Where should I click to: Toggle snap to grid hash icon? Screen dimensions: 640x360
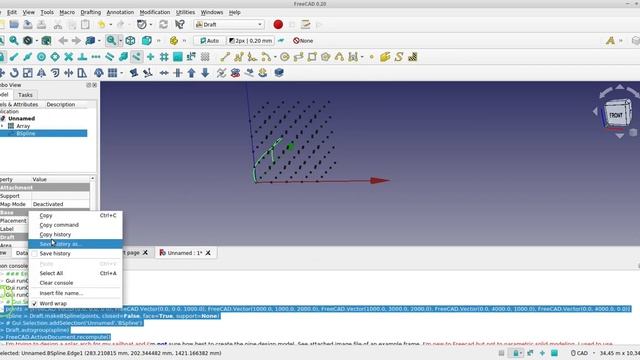click(164, 57)
